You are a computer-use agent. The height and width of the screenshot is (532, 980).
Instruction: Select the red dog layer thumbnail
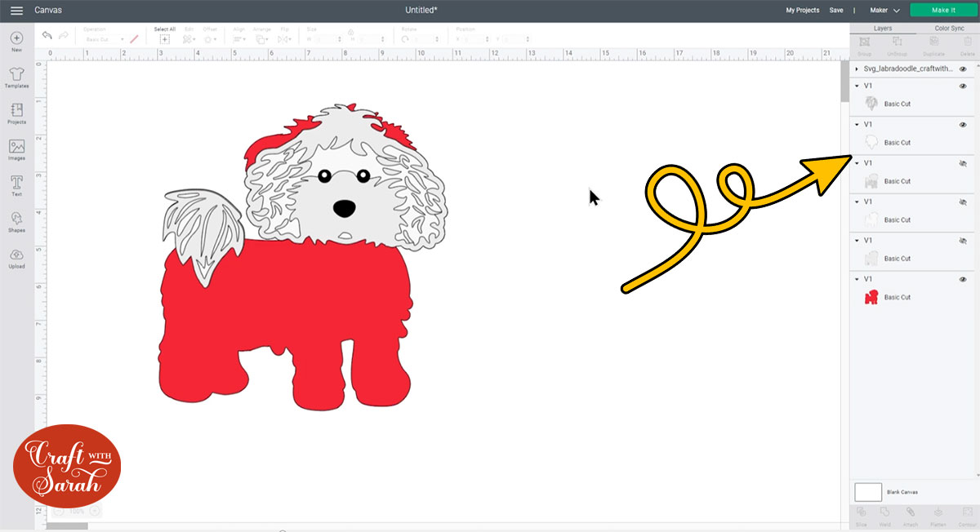click(871, 297)
